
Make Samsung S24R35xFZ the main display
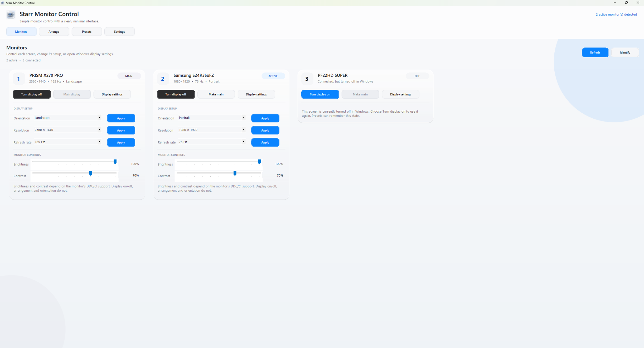click(x=216, y=94)
